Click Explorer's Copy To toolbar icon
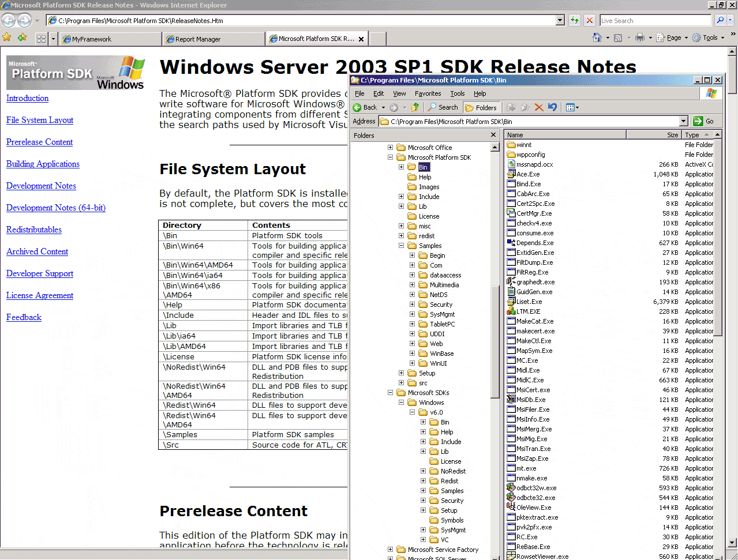 tap(525, 107)
